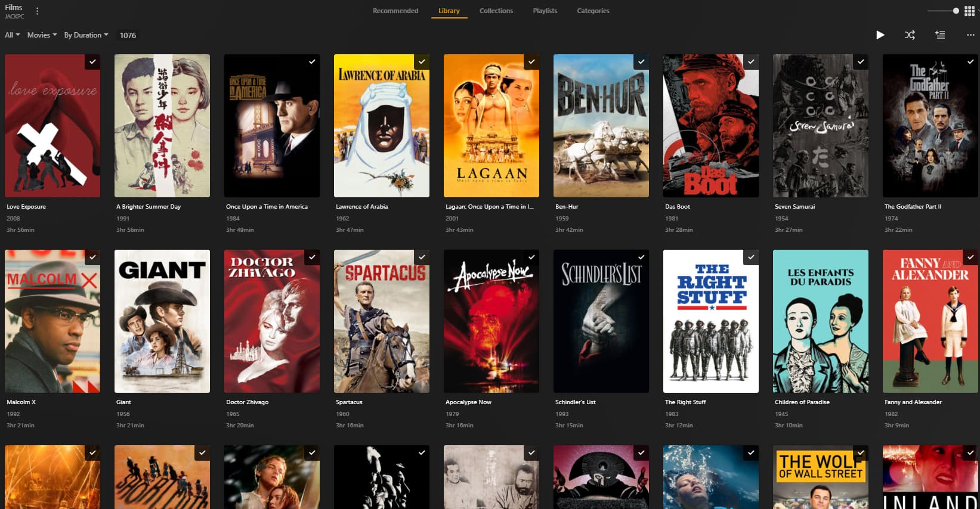Screen dimensions: 980x509
Task: Shuffle the film library
Action: (910, 35)
